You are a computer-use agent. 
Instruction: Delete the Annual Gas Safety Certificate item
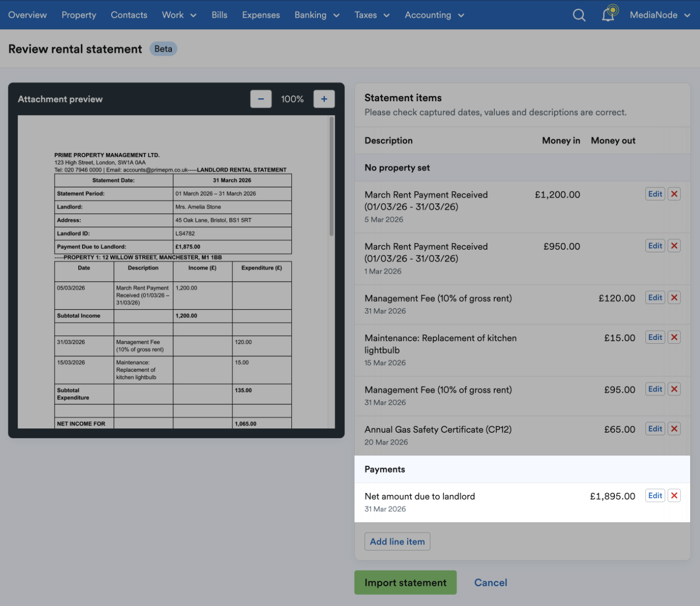coord(674,428)
